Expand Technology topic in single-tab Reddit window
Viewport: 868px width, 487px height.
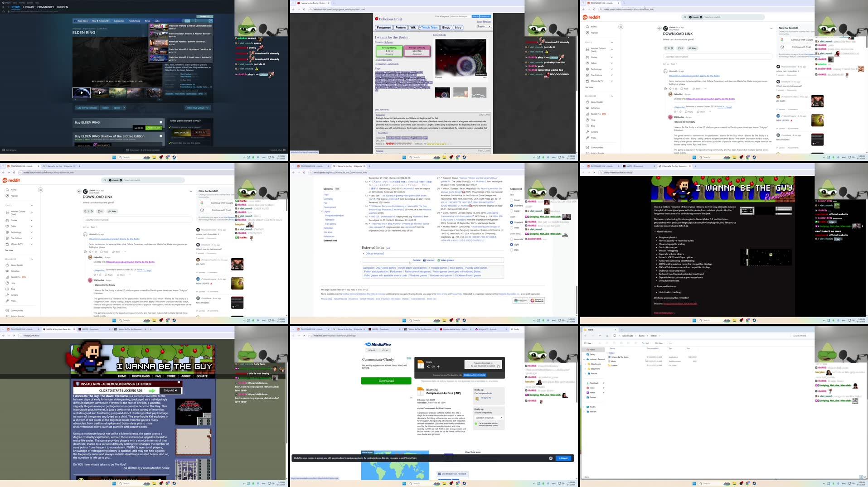611,69
